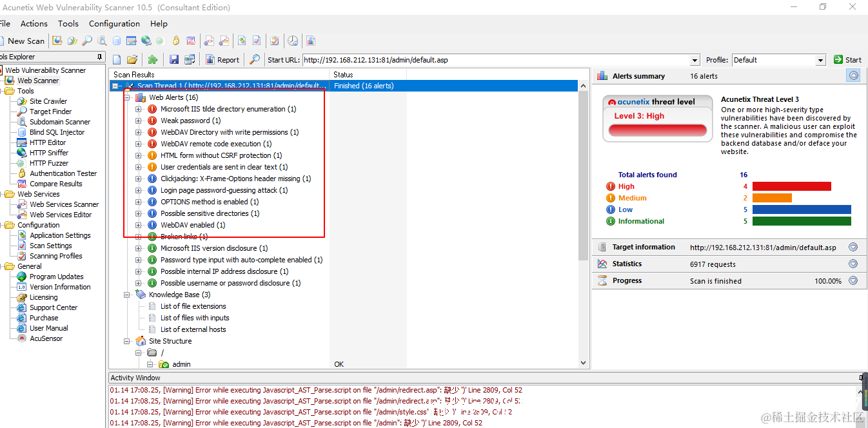Open the Help menu
868x428 pixels.
pos(159,23)
